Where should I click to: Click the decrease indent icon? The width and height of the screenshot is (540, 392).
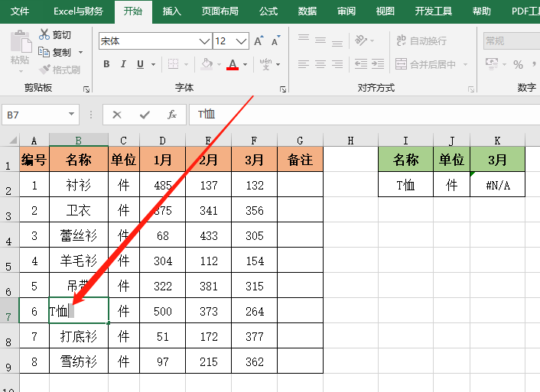(360, 64)
